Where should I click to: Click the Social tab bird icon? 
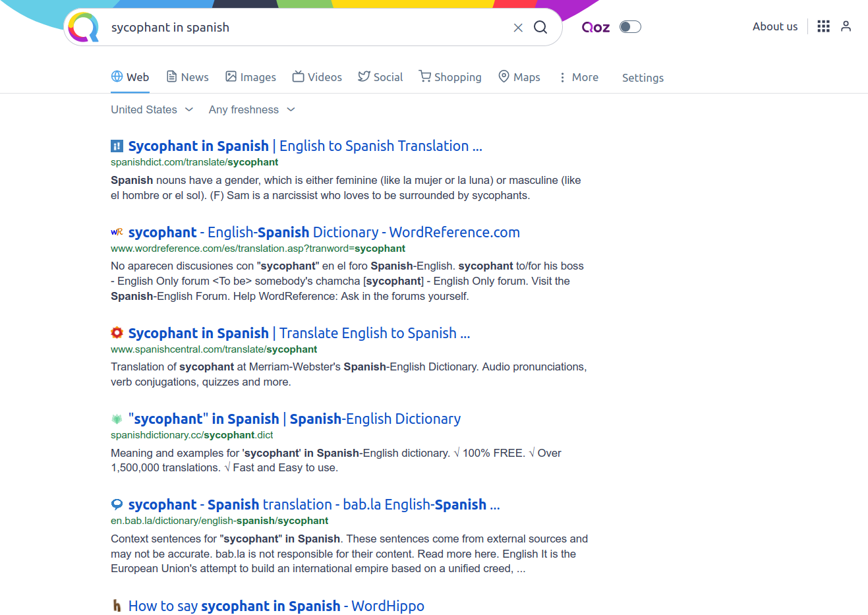[x=364, y=76]
